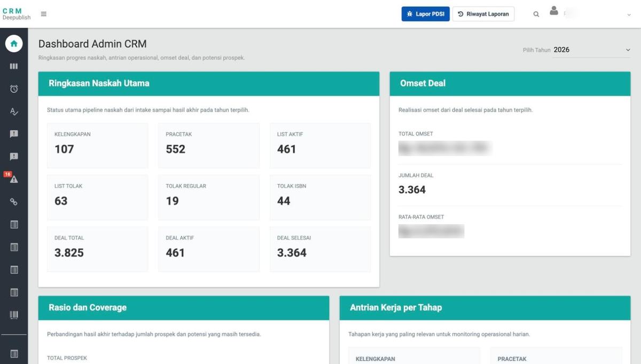Click the Deal Total 3.825 card
This screenshot has width=641, height=364.
(98, 249)
